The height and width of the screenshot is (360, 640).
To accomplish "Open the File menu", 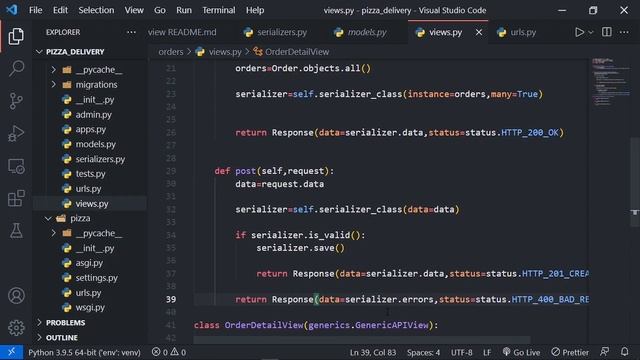I will [36, 10].
